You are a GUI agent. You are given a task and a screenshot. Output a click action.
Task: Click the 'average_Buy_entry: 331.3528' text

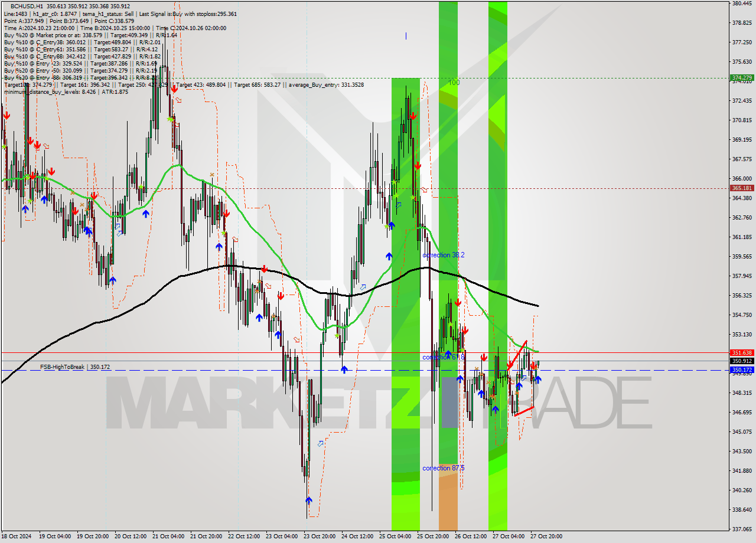(326, 84)
